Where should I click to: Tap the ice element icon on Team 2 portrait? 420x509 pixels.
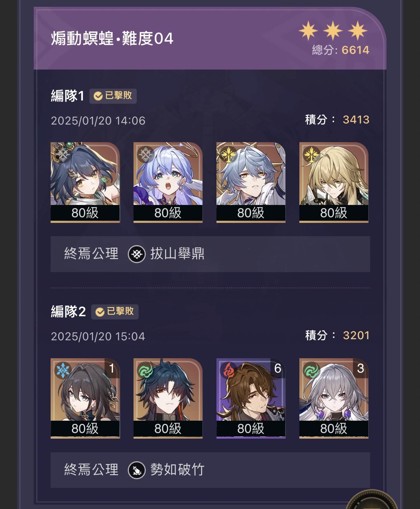(x=64, y=370)
